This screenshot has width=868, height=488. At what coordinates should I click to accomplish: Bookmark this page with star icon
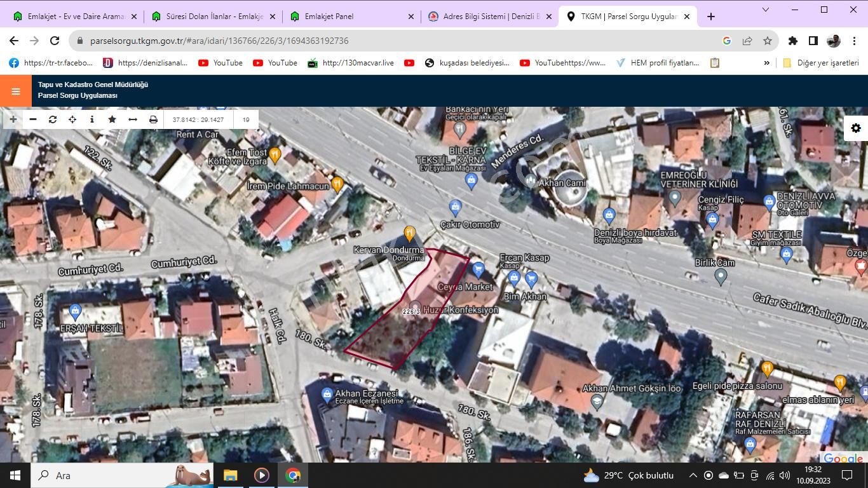[x=768, y=41]
